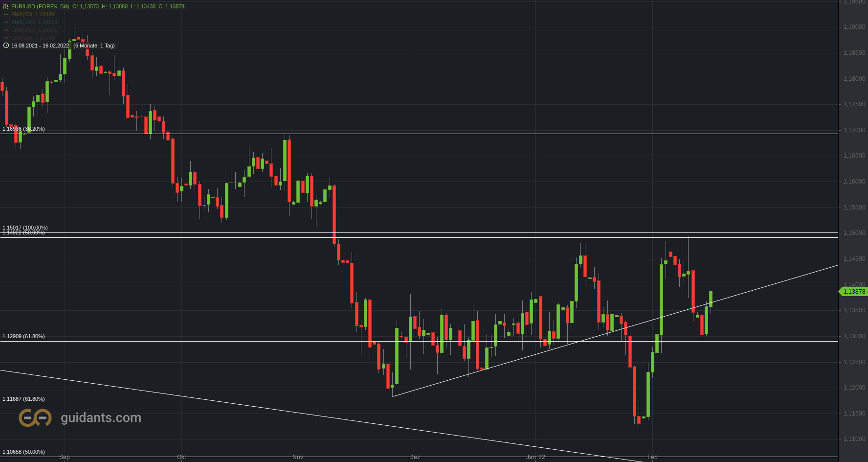
Task: Open the (6 Monate, 1 Tag) timeframe selector
Action: pos(94,46)
